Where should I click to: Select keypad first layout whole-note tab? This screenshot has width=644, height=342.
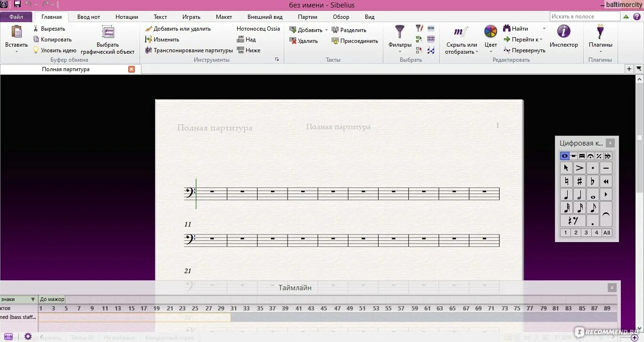(x=564, y=156)
